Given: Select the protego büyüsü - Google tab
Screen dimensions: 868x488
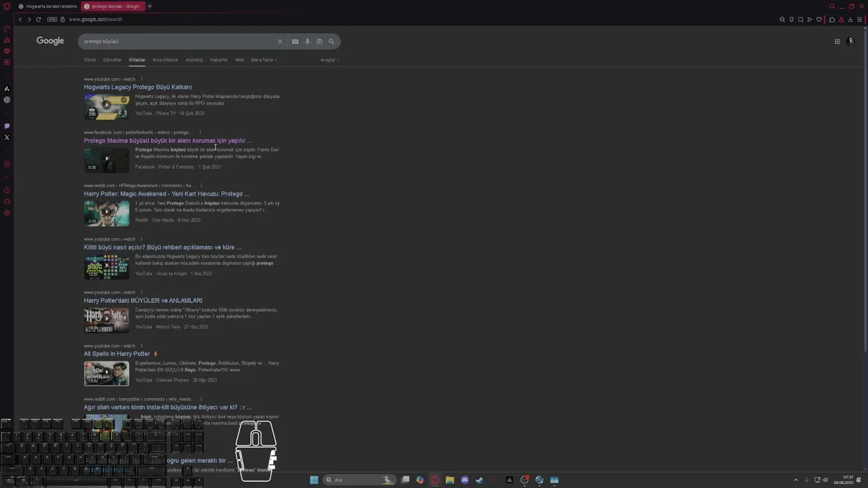Looking at the screenshot, I should pos(113,6).
